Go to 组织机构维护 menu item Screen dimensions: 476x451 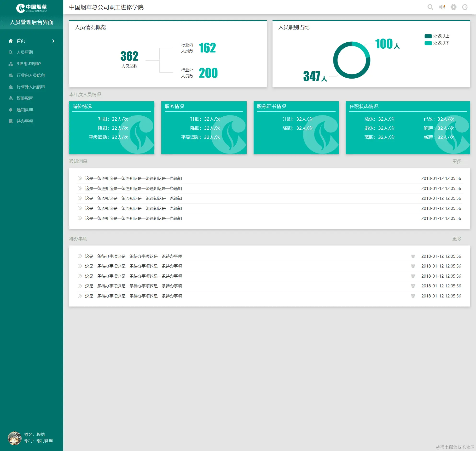pyautogui.click(x=28, y=64)
